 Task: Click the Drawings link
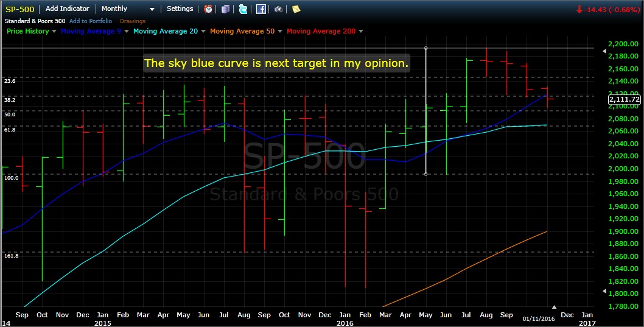point(133,21)
